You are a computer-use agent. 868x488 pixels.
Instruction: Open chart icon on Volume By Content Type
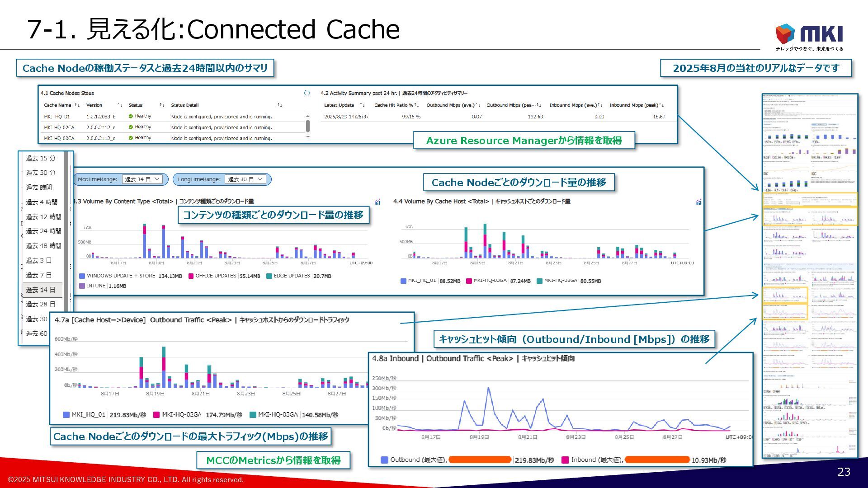click(377, 202)
